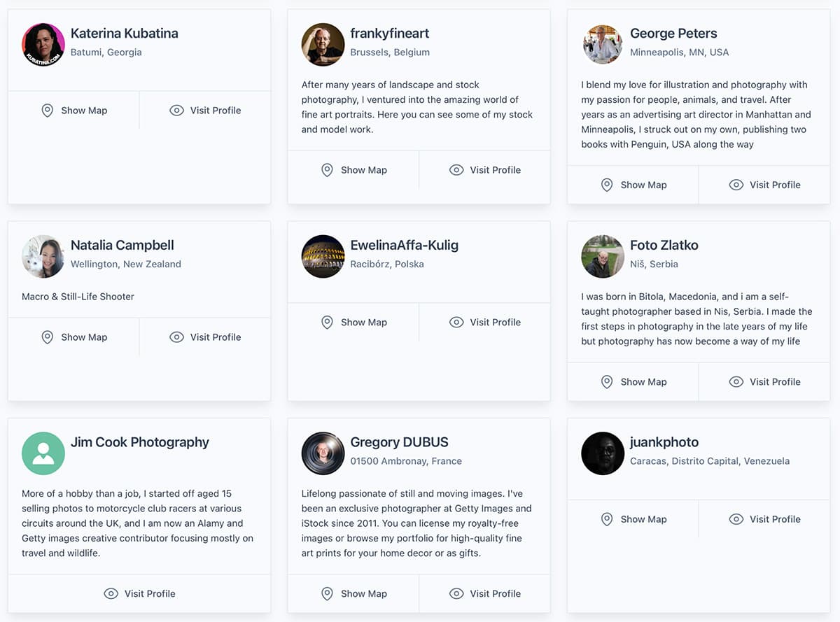This screenshot has height=622, width=840.
Task: Click Jim Cook Photography's green placeholder avatar
Action: pyautogui.click(x=43, y=453)
